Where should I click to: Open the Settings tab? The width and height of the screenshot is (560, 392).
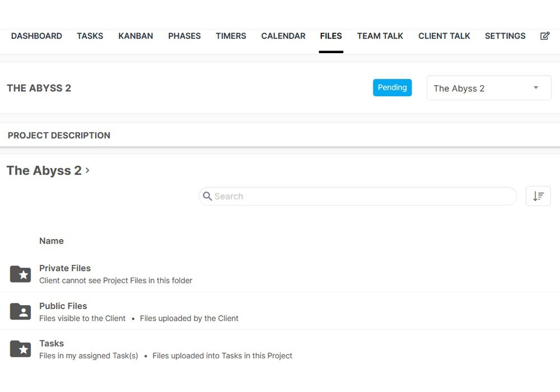tap(505, 36)
